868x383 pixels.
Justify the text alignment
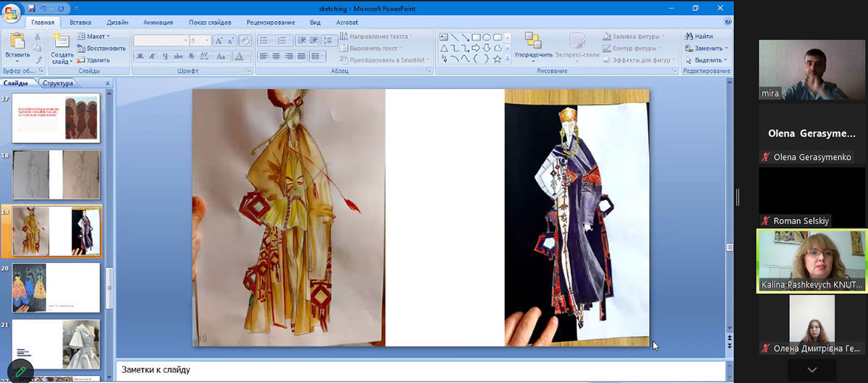point(302,56)
